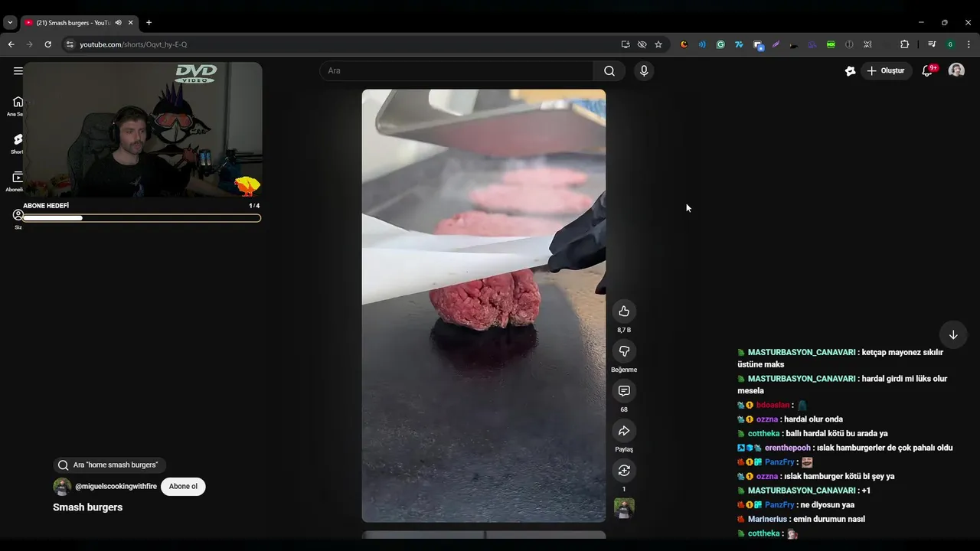Open the YouTube AI sparkle icon beside Oluştur
Screen dimensions: 980x551
(x=850, y=71)
